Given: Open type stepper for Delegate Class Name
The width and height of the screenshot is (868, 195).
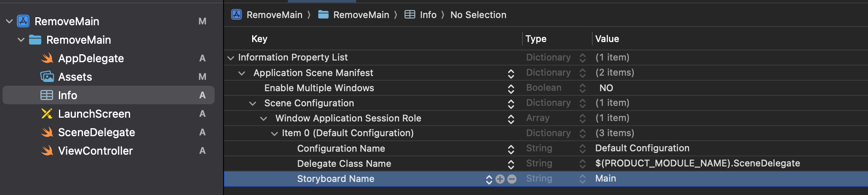Looking at the screenshot, I should [x=583, y=163].
